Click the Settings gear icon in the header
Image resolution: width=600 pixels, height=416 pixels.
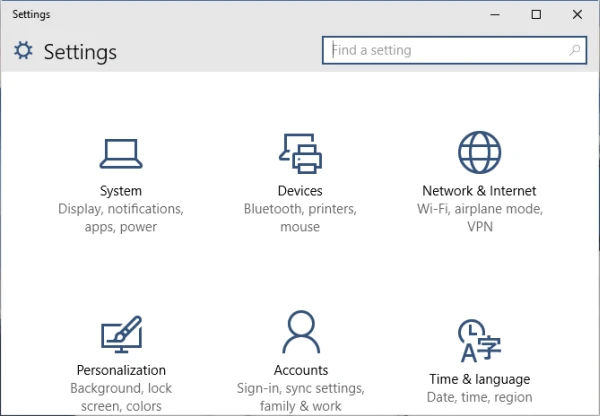23,51
